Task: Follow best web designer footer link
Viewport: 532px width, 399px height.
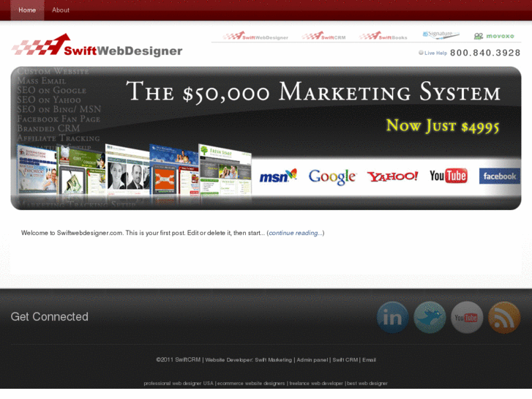Action: [367, 384]
